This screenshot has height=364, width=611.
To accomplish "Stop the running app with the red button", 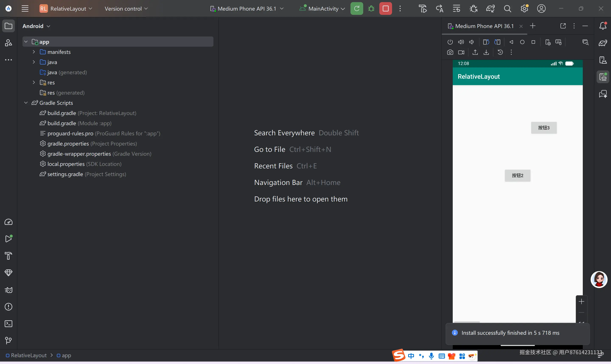I will [385, 8].
